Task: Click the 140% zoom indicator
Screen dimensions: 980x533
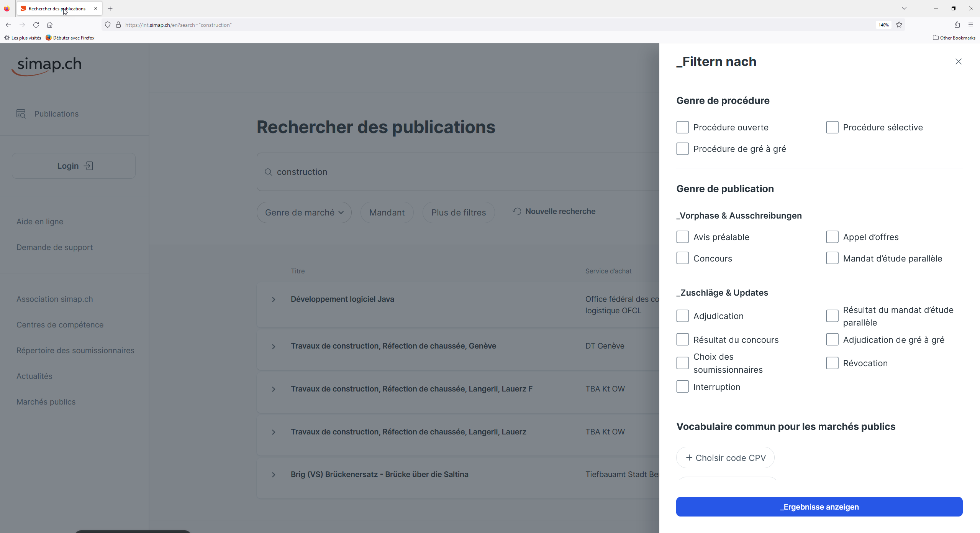Action: point(883,25)
